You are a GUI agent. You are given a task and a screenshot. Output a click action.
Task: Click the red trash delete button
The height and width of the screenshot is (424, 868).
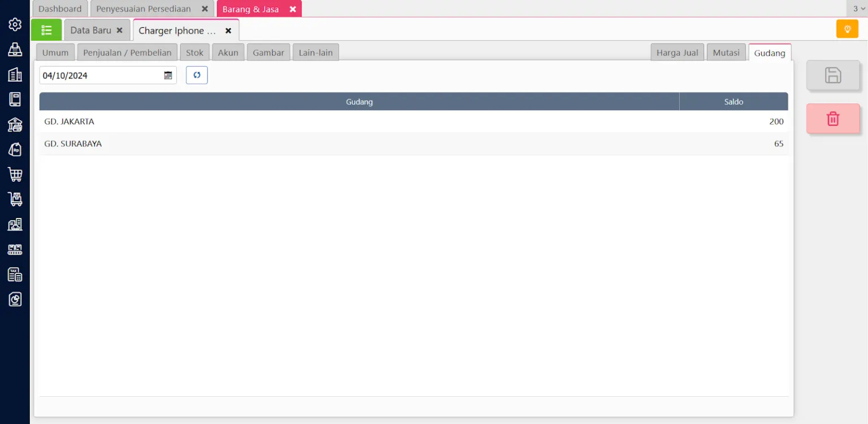(833, 119)
